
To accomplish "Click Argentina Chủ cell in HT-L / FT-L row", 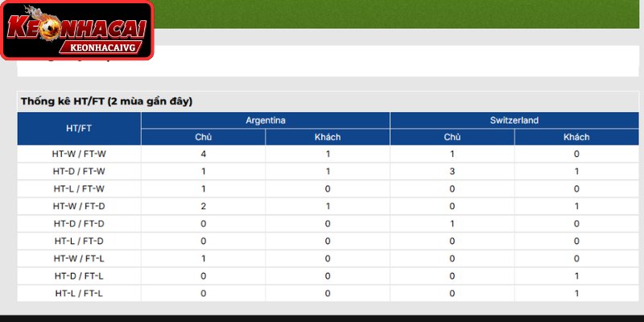I will click(204, 294).
